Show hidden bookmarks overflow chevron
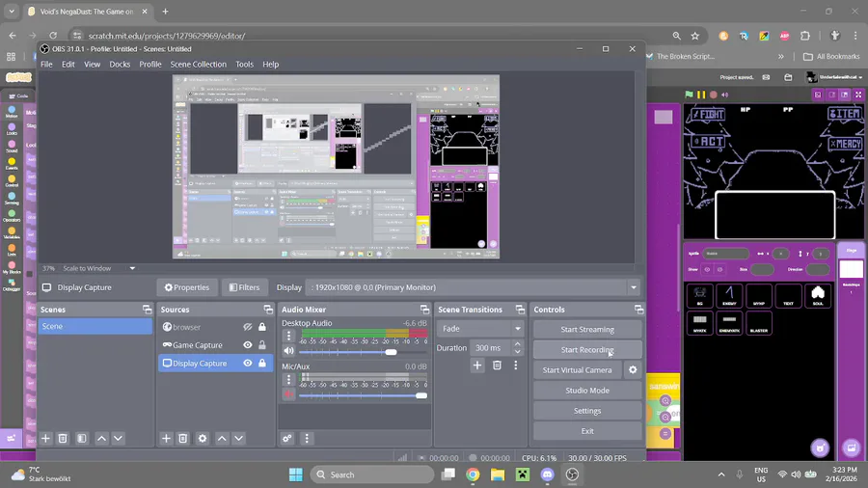The image size is (868, 488). click(x=780, y=57)
